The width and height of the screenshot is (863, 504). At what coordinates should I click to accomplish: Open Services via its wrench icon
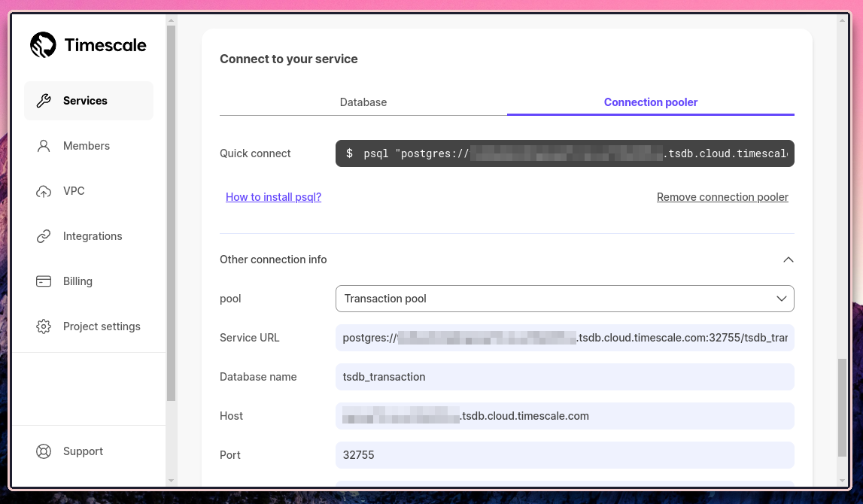(x=44, y=101)
